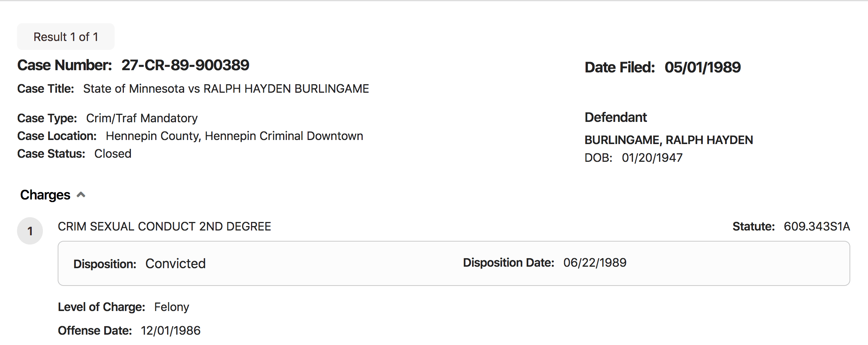Click the Result 1 of 1 badge
This screenshot has height=345, width=868.
[66, 37]
